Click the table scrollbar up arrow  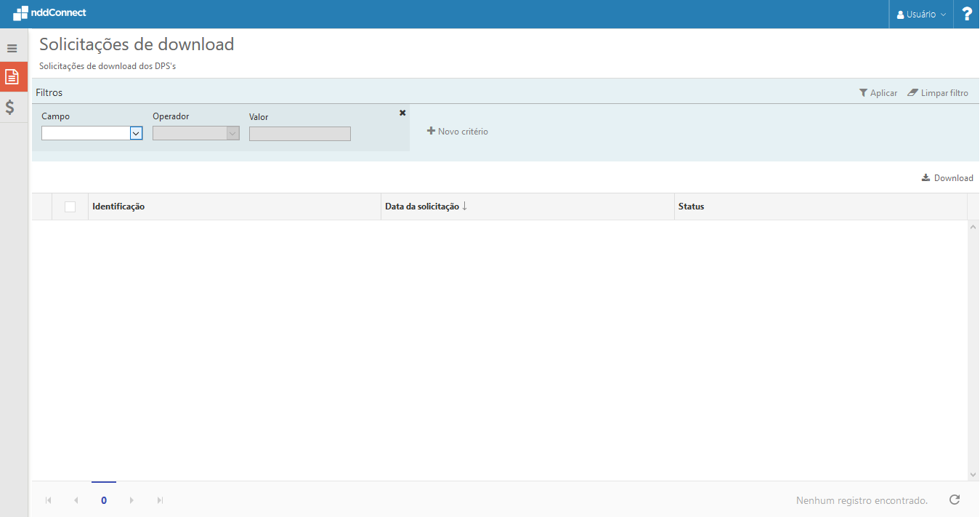pos(973,227)
